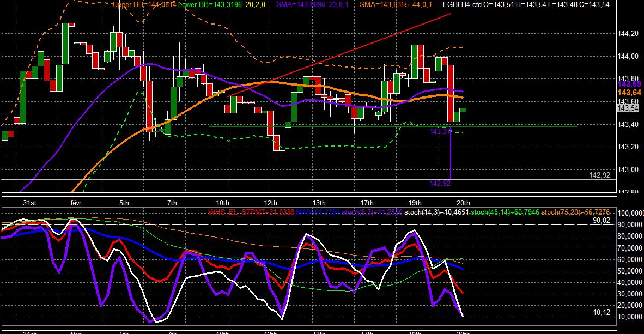Image resolution: width=644 pixels, height=334 pixels.
Task: Click the 5th date label on price chart
Action: pyautogui.click(x=124, y=203)
